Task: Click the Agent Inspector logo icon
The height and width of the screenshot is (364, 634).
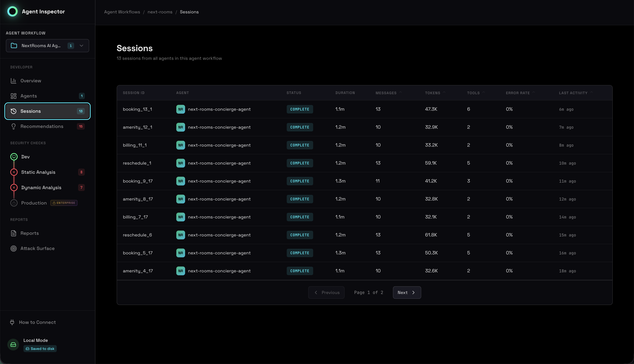Action: [x=12, y=12]
